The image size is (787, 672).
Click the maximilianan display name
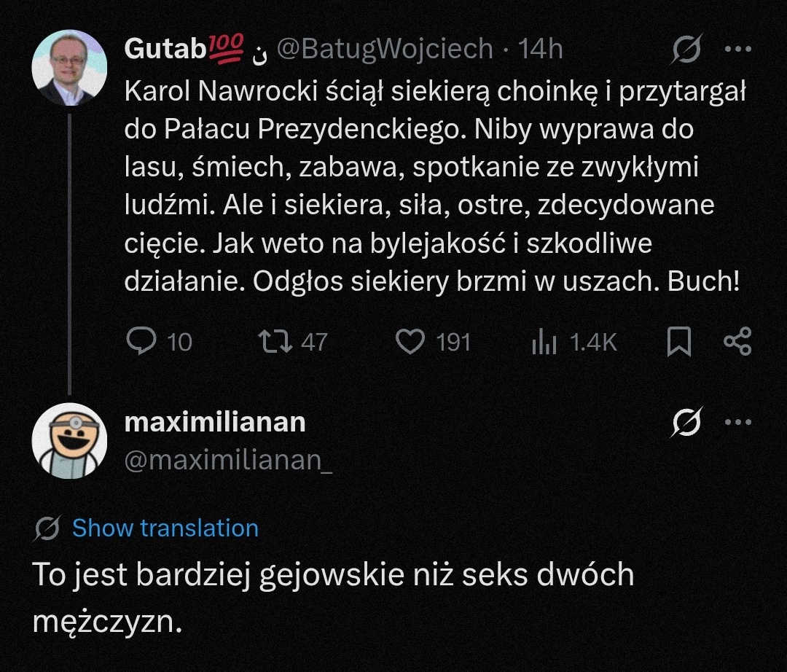[215, 422]
